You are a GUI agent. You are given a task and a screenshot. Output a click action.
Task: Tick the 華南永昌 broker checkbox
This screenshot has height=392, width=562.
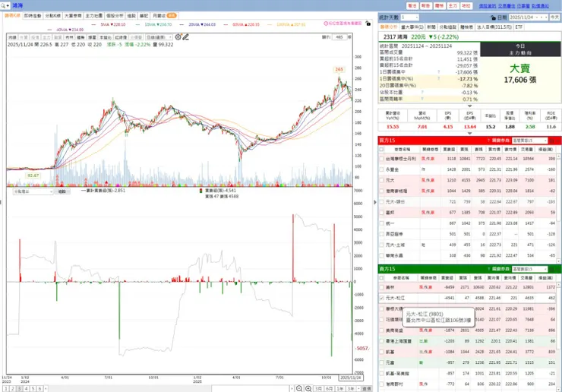point(382,255)
